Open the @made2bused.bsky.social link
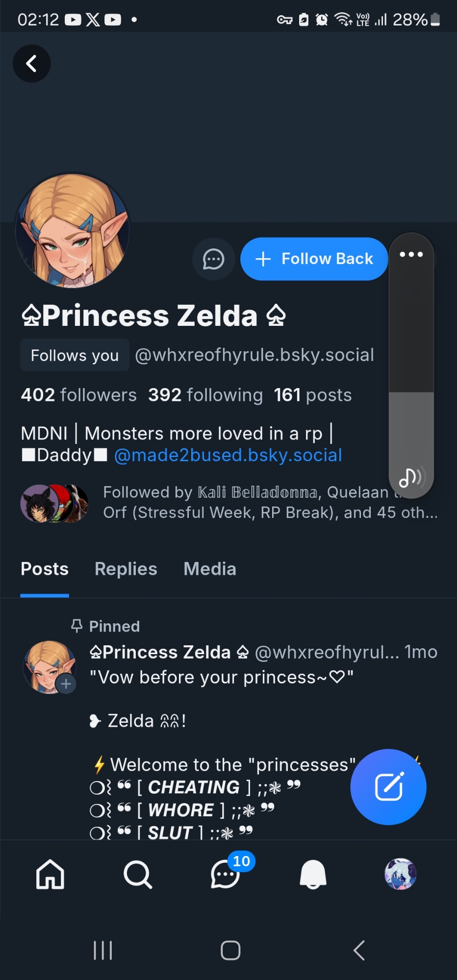This screenshot has height=980, width=457. click(228, 455)
